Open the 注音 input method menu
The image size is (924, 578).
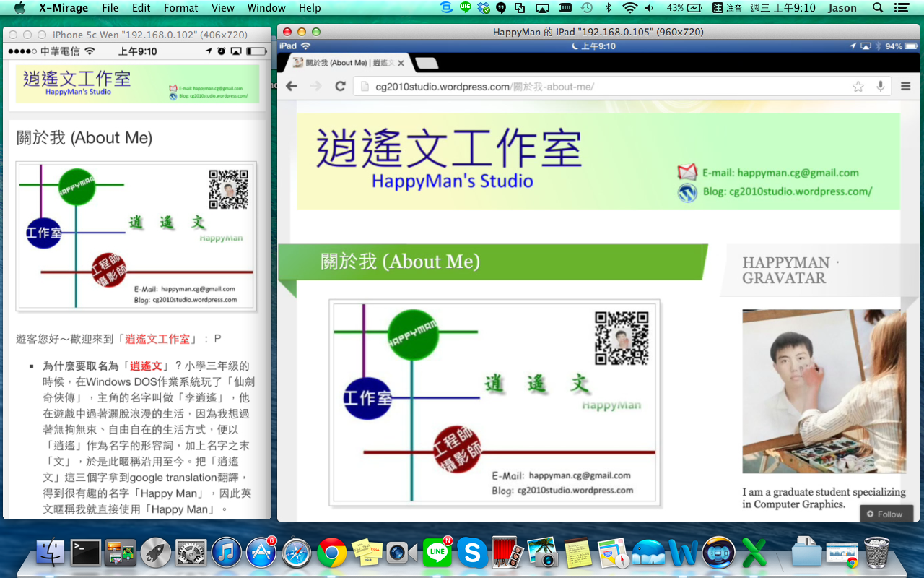coord(727,8)
